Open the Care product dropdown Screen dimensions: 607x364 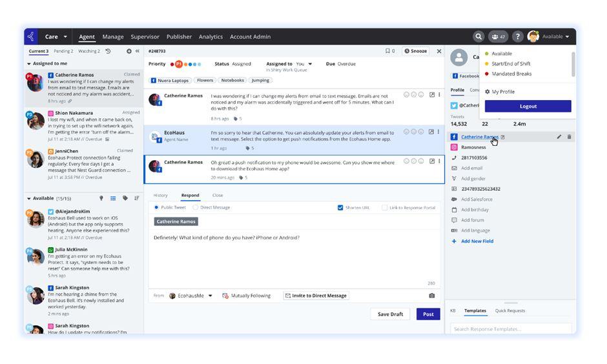tap(56, 37)
